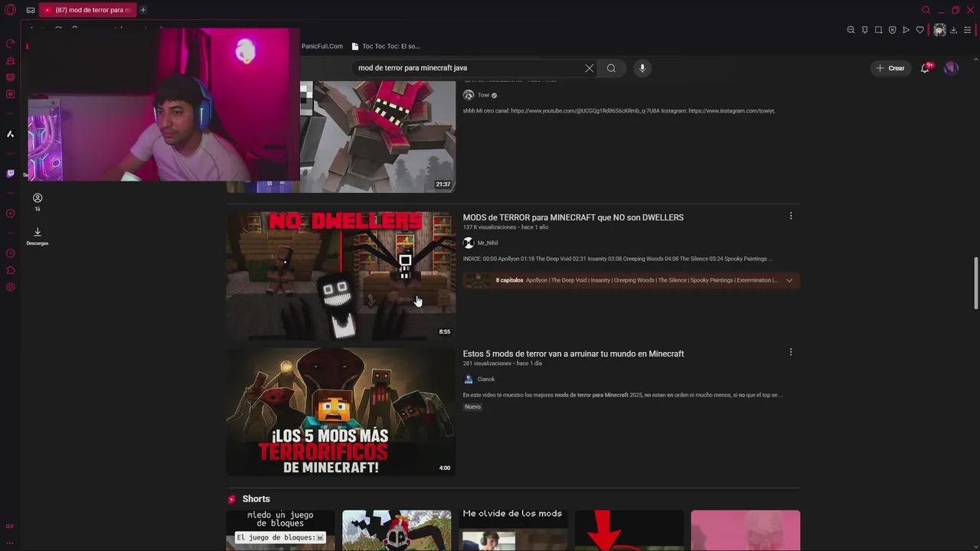The image size is (980, 551).
Task: Click the page vertical scrollbar thumb
Action: coord(976,284)
